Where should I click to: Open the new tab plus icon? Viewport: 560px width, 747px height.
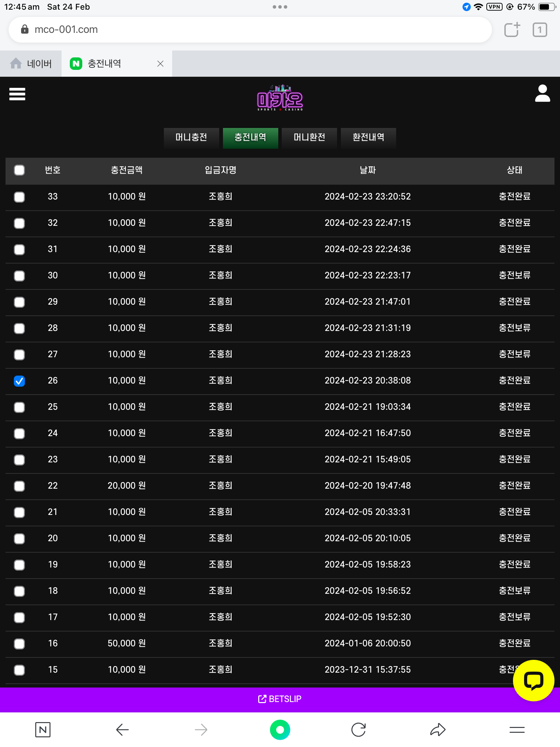pos(512,30)
